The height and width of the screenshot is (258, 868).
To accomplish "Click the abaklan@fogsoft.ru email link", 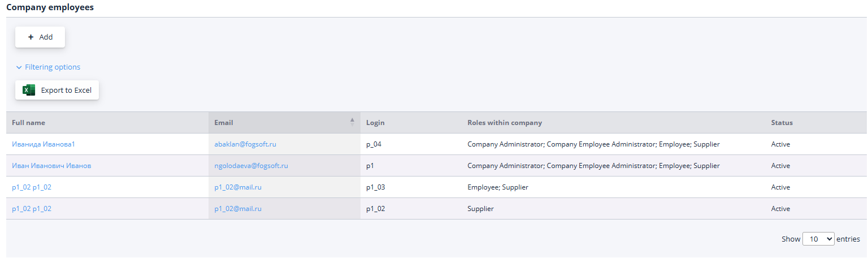I will pos(245,144).
